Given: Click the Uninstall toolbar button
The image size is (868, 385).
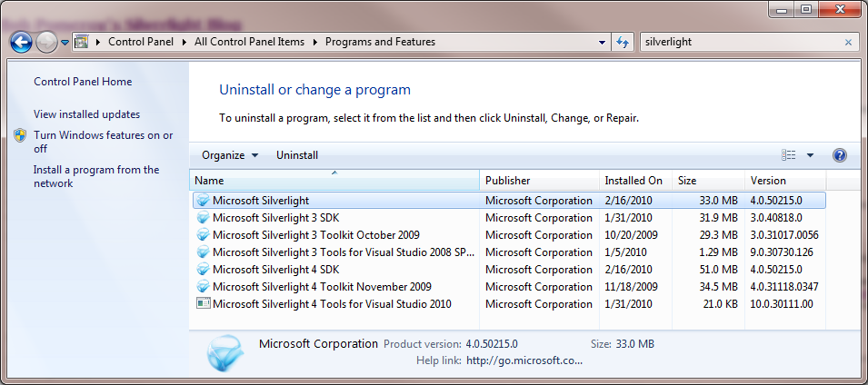Looking at the screenshot, I should [297, 155].
